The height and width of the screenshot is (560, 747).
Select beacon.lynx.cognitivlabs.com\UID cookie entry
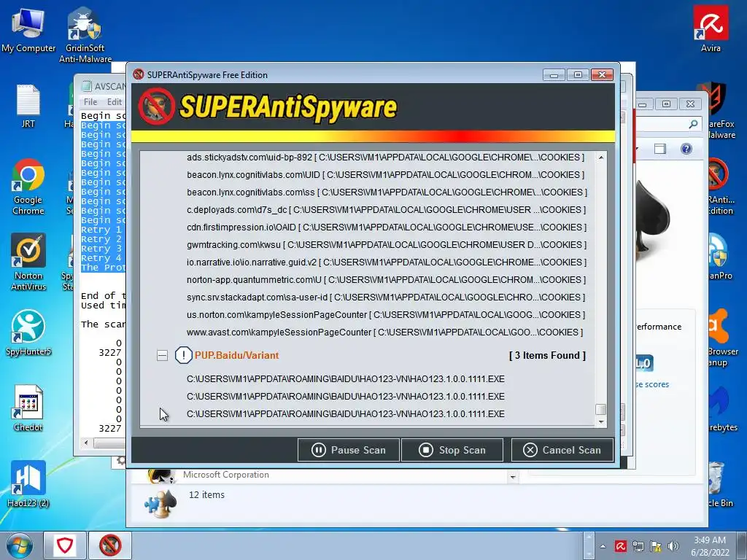tap(385, 175)
